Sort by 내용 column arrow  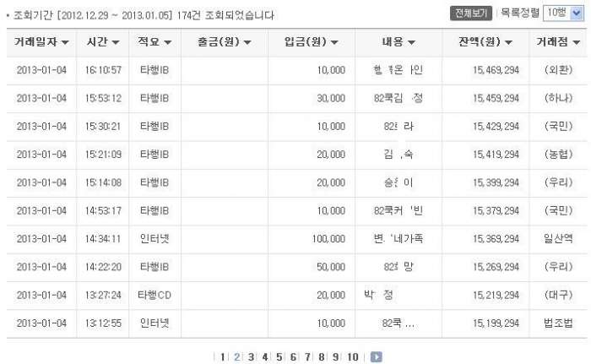[x=412, y=42]
